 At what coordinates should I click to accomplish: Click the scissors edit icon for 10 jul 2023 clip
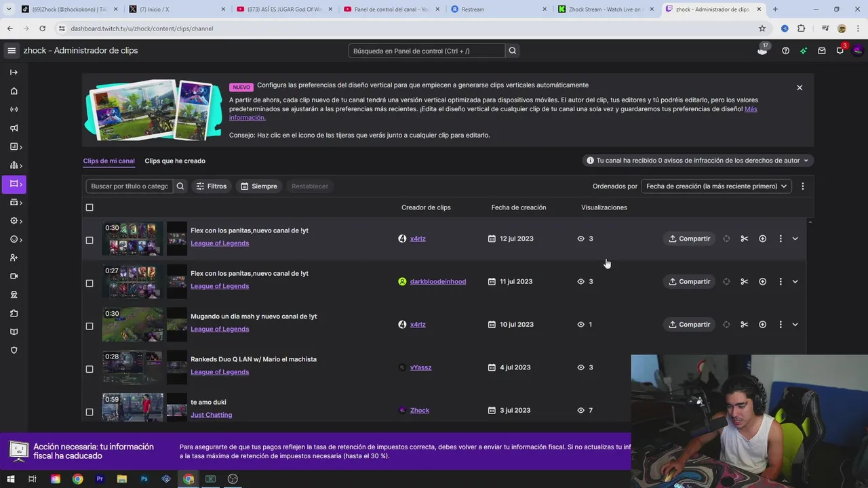[744, 325]
